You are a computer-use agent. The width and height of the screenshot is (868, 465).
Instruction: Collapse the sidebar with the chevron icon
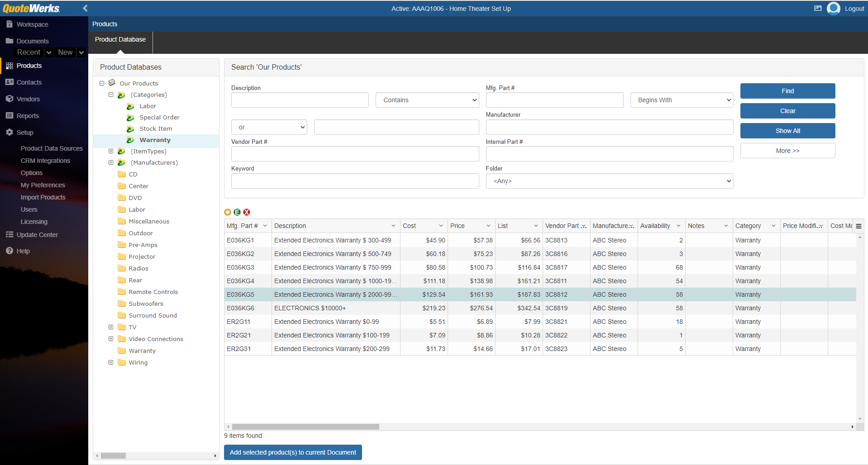(x=85, y=8)
